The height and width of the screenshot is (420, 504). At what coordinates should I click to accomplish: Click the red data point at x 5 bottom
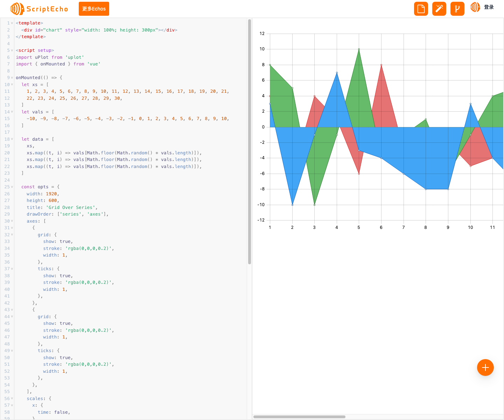click(359, 174)
